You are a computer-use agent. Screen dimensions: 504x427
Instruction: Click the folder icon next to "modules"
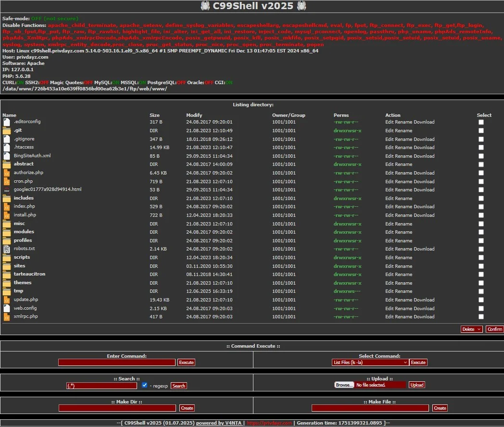6,232
